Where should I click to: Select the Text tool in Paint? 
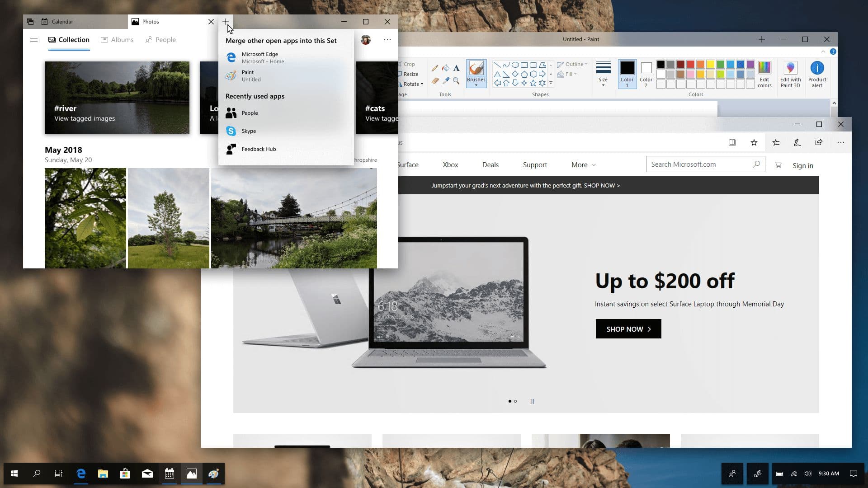coord(456,68)
